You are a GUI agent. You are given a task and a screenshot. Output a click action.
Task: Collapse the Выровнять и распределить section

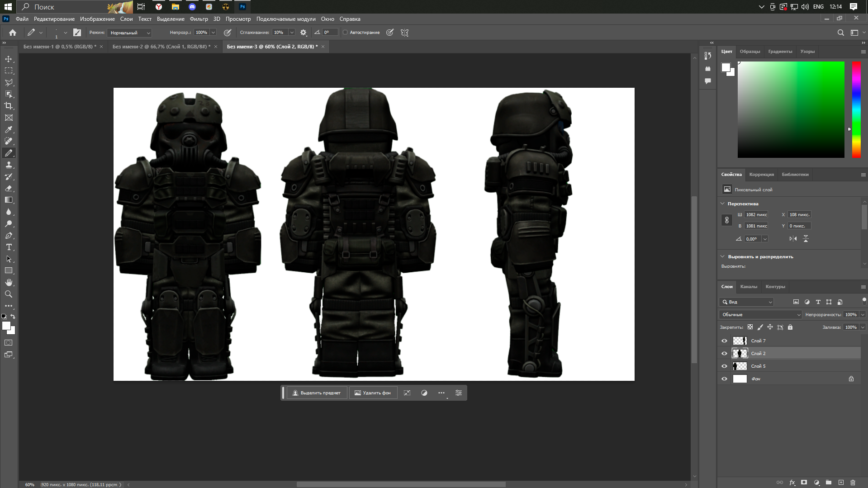722,256
